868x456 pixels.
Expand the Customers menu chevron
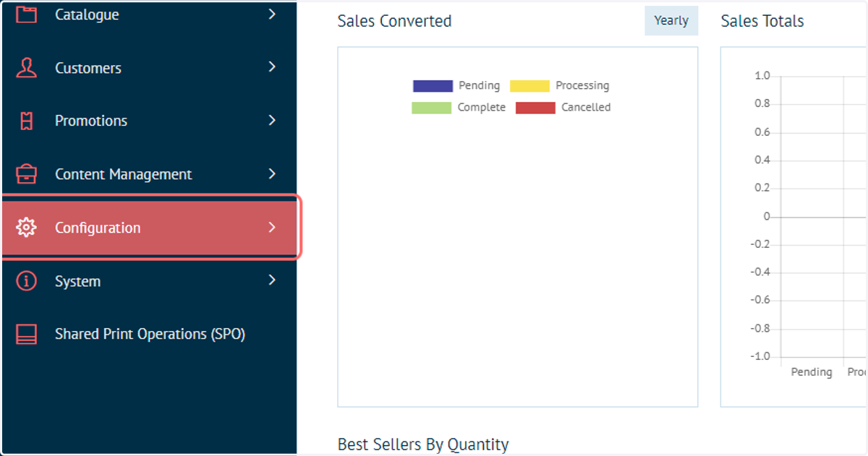(x=272, y=66)
